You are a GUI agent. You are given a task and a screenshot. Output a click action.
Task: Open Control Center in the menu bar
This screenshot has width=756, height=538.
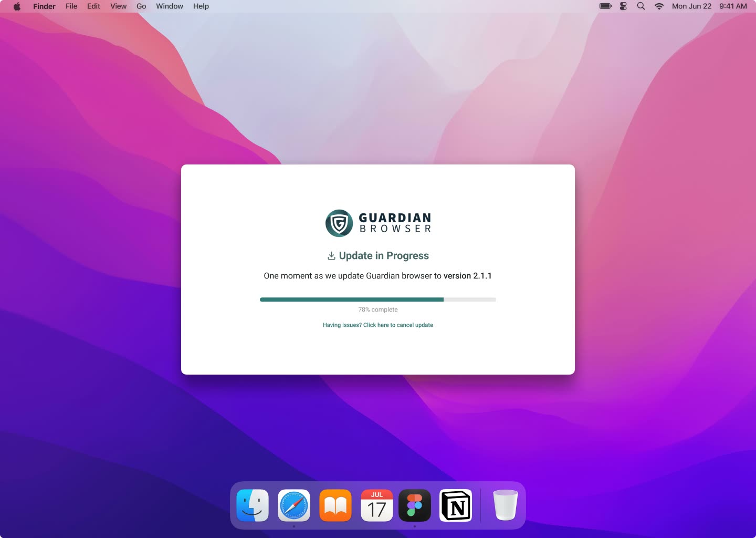coord(624,6)
